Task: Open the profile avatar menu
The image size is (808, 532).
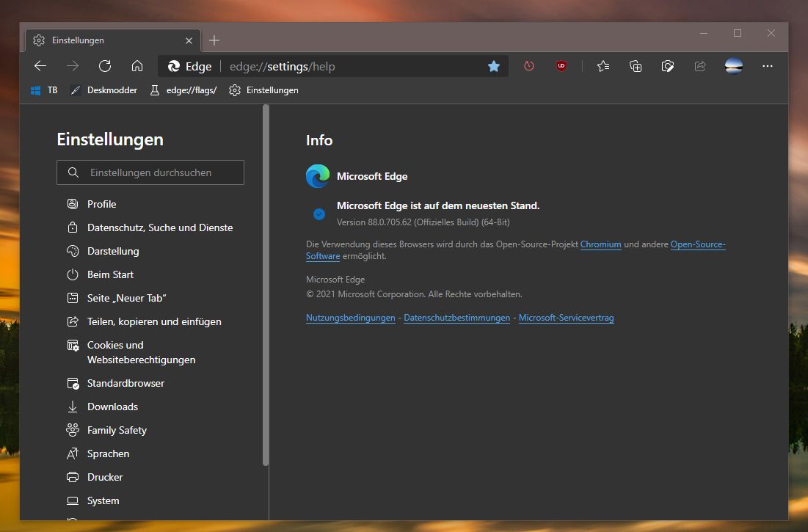Action: click(x=734, y=66)
